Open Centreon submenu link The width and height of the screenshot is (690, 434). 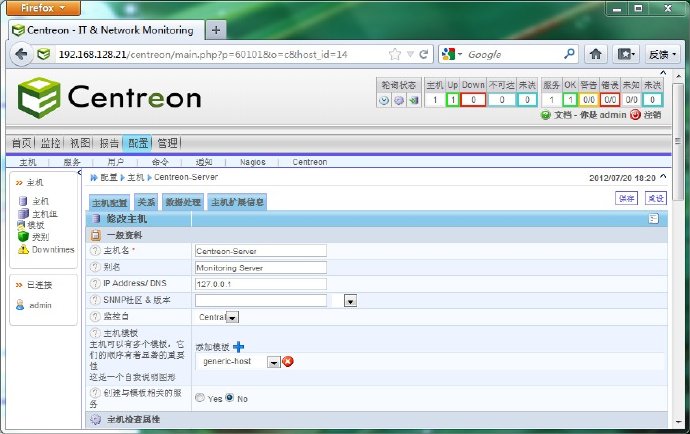coord(310,162)
